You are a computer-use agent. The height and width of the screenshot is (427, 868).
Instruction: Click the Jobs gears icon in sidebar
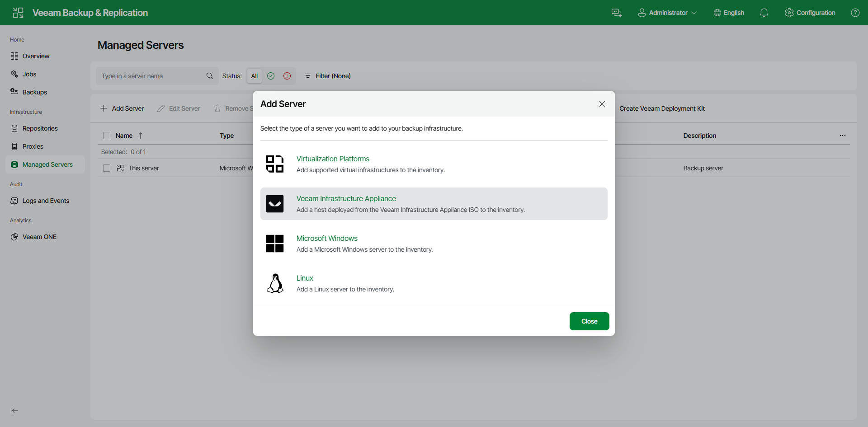click(14, 74)
